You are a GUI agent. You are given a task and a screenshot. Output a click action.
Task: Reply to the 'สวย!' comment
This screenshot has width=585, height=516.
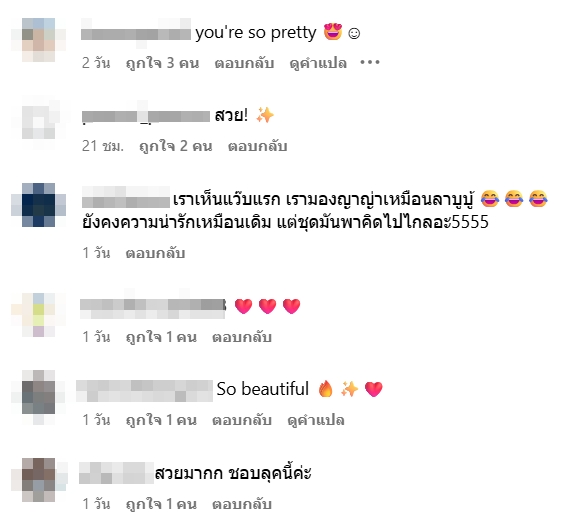[x=257, y=146]
